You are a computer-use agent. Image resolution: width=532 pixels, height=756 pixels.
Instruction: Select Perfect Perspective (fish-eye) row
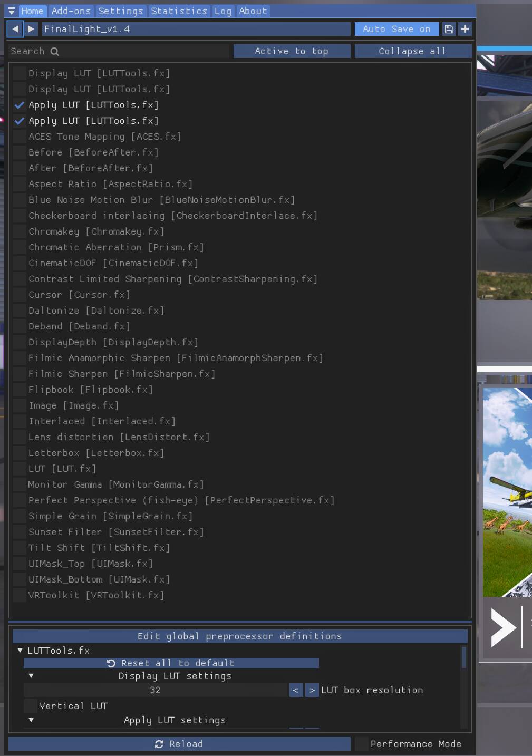click(x=181, y=500)
